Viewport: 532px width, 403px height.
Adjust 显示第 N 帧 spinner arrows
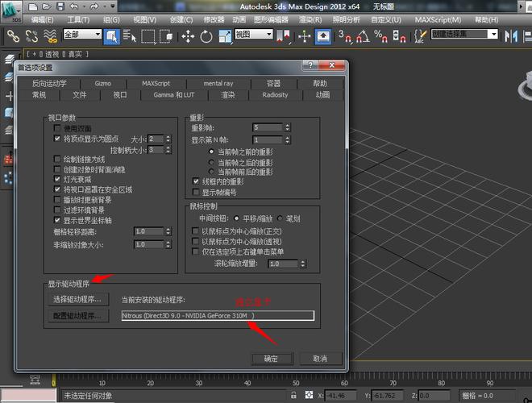click(288, 139)
